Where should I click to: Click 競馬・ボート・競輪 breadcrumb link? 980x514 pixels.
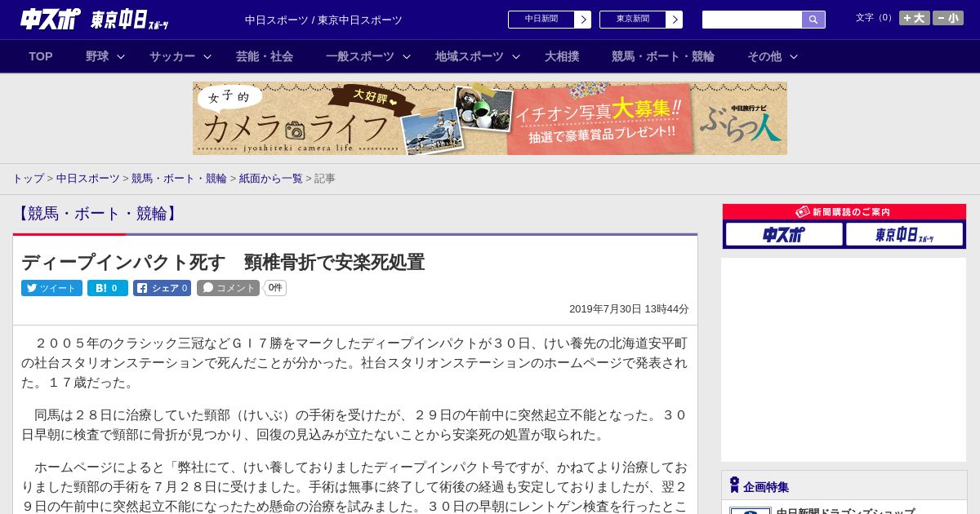point(179,178)
